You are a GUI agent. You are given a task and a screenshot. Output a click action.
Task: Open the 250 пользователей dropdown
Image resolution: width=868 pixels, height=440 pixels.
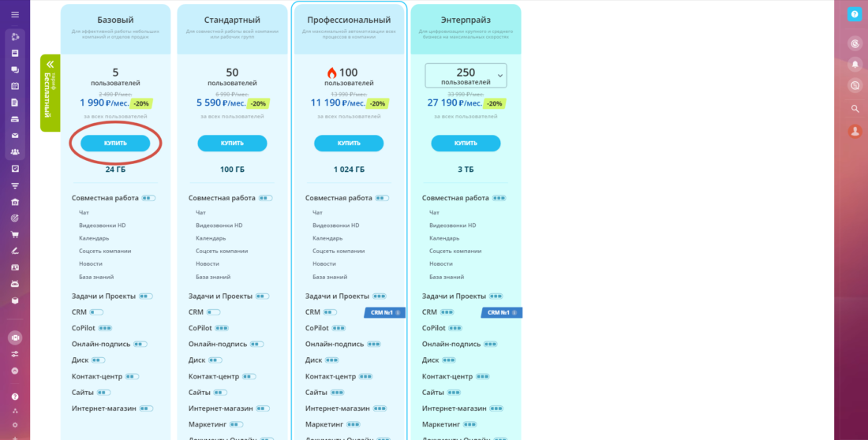coord(466,76)
